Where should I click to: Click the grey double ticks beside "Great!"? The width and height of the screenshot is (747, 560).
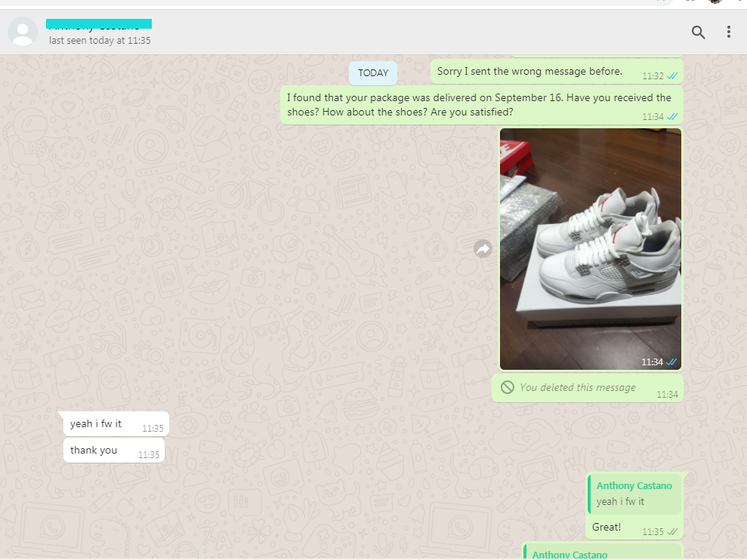671,532
